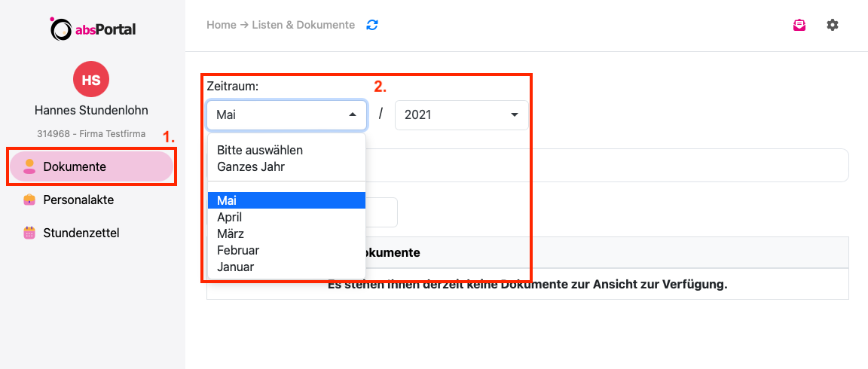Viewport: 868px width, 369px height.
Task: Choose Bitte auswählen option
Action: click(287, 150)
